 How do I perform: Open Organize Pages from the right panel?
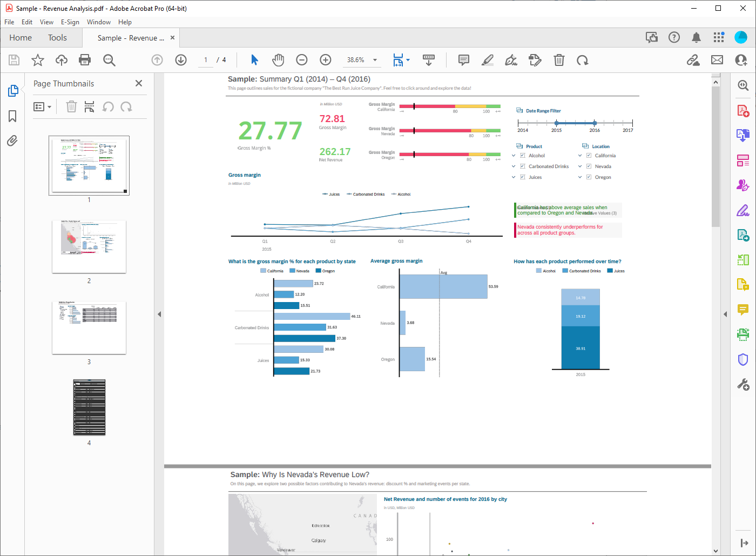(742, 160)
